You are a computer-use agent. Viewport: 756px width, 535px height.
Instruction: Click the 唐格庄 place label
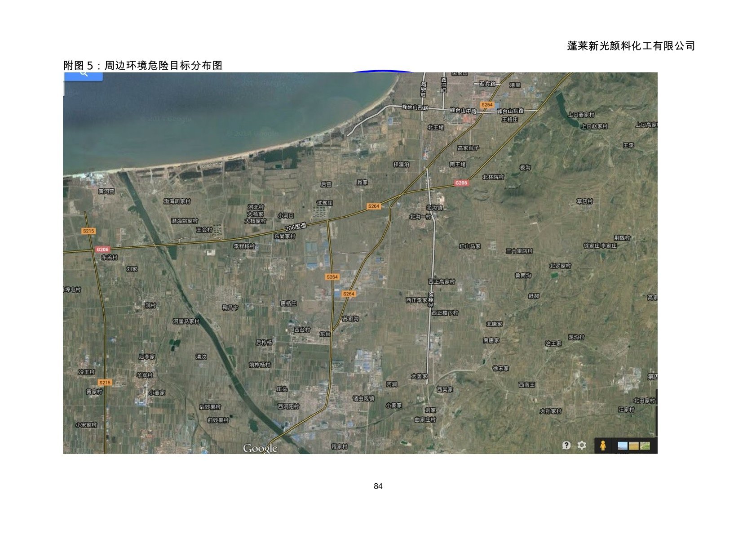click(x=288, y=303)
